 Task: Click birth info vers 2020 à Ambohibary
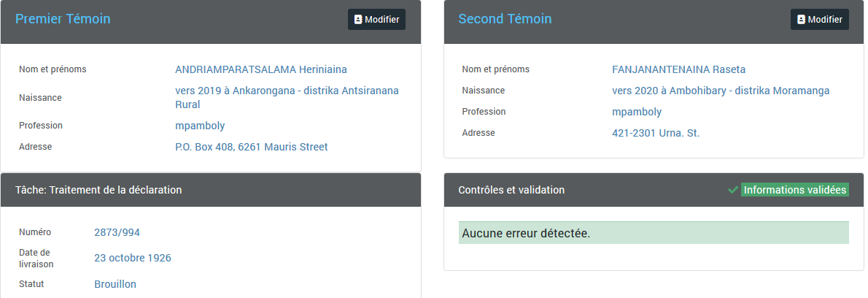(x=721, y=91)
